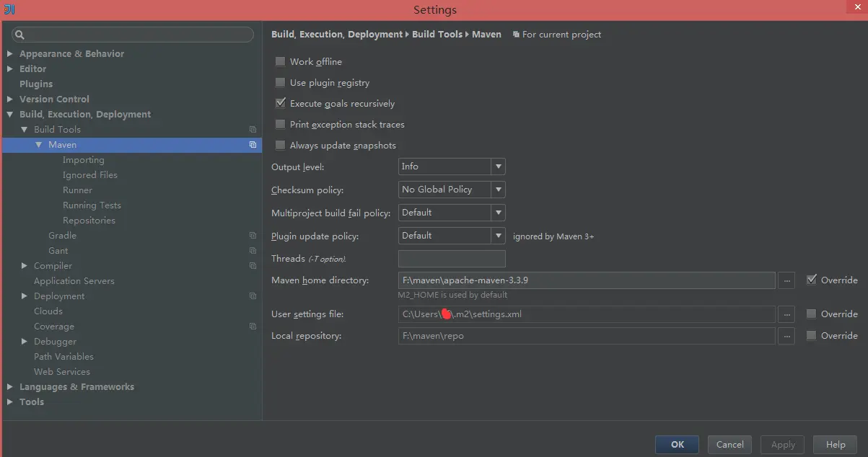This screenshot has height=457, width=868.
Task: Collapse the Build Tools node
Action: pyautogui.click(x=25, y=130)
